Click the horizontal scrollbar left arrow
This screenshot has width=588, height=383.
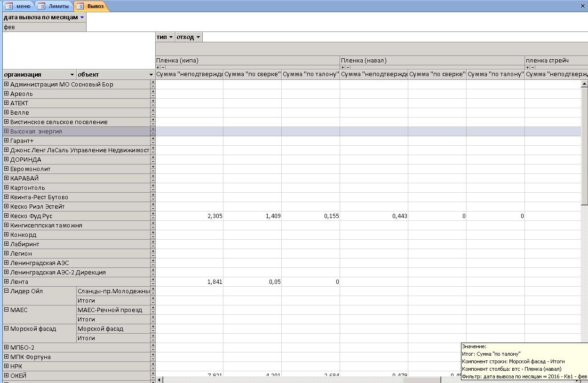tap(159, 380)
